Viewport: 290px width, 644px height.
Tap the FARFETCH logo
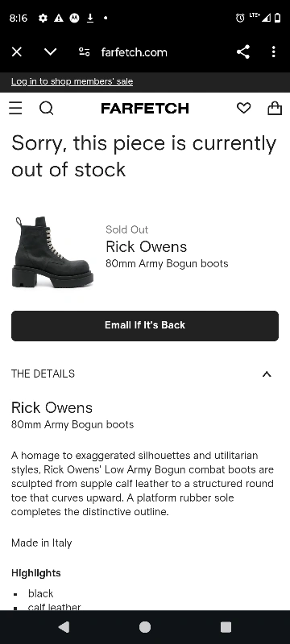(x=145, y=109)
